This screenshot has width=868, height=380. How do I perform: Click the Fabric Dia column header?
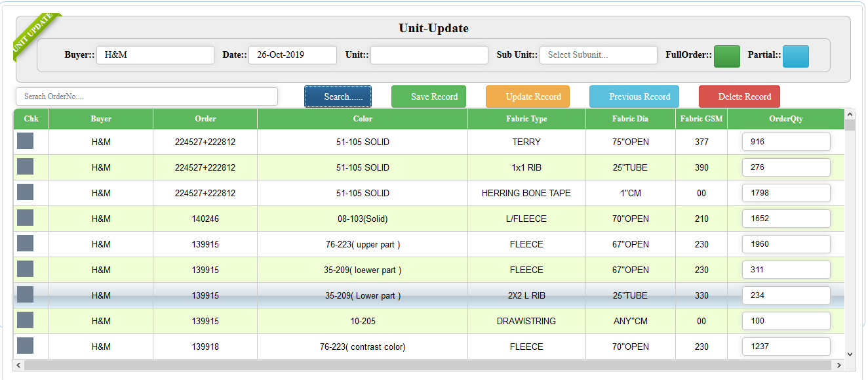click(631, 119)
